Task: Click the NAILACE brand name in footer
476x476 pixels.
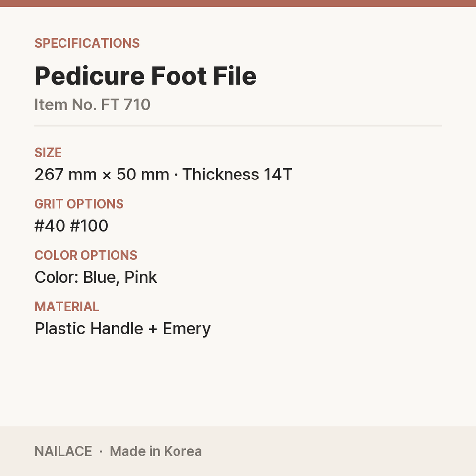Action: click(x=63, y=451)
